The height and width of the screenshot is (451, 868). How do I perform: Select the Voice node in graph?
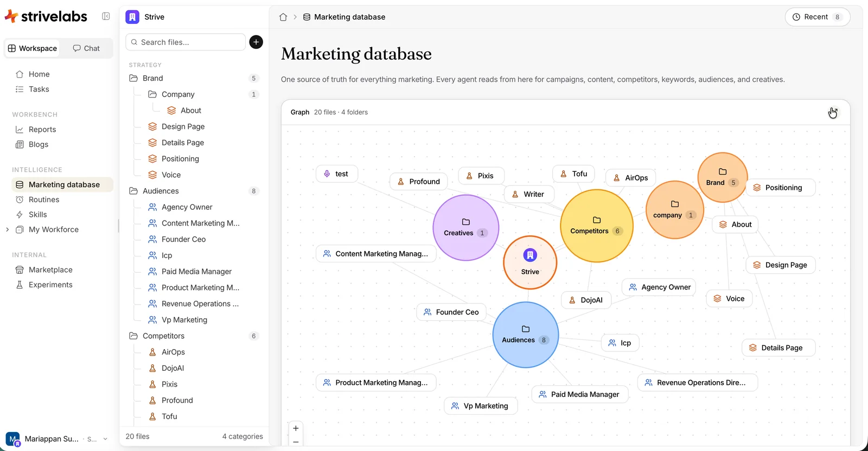(x=730, y=299)
